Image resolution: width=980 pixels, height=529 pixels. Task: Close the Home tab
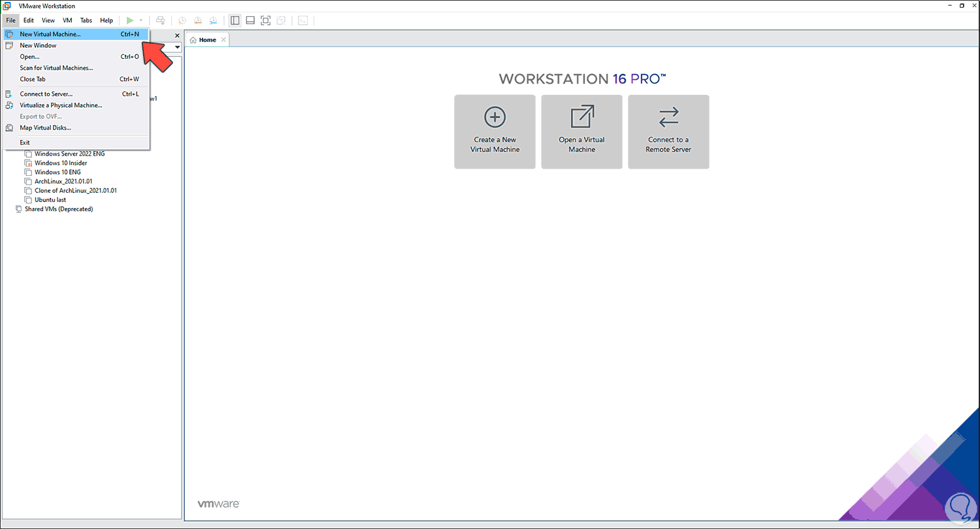tap(223, 40)
